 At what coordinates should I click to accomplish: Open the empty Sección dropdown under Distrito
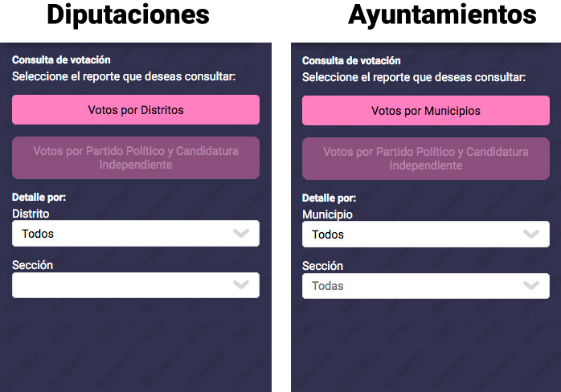click(x=121, y=285)
